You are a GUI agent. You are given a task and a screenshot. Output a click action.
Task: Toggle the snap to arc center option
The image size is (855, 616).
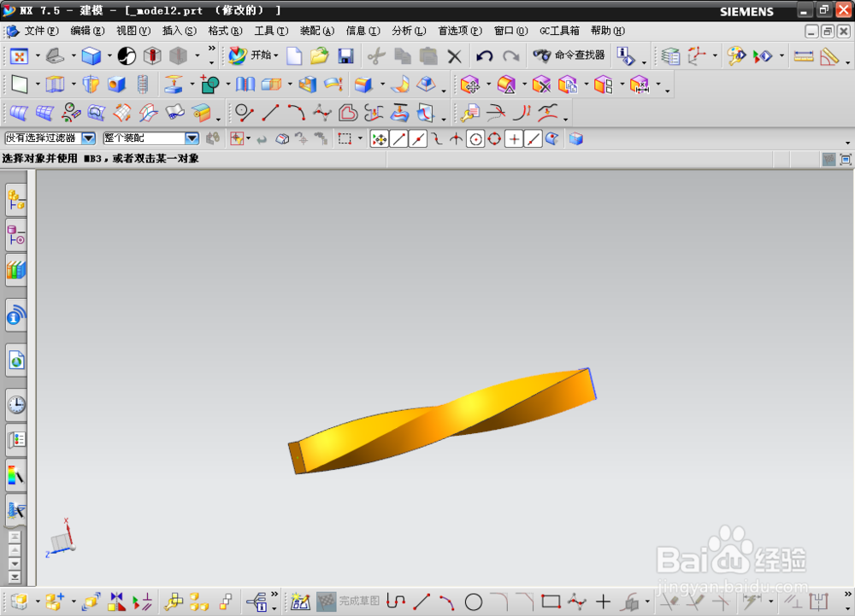click(x=475, y=139)
